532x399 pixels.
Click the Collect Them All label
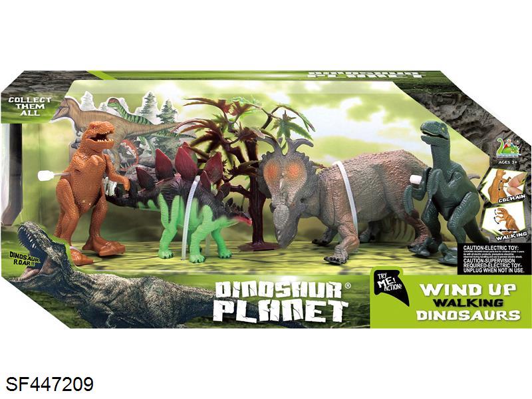pyautogui.click(x=29, y=106)
